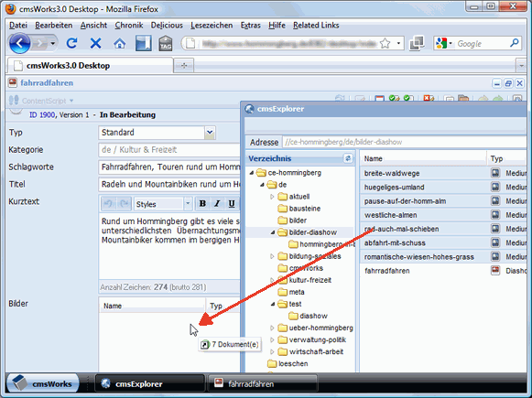
Task: Open the Lesezeichen menu
Action: [x=212, y=26]
